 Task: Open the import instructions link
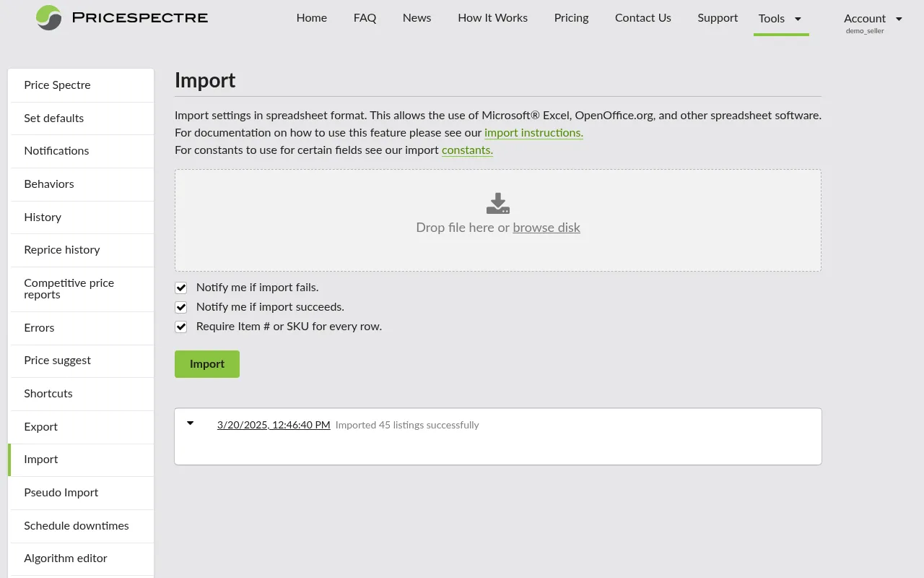tap(533, 133)
